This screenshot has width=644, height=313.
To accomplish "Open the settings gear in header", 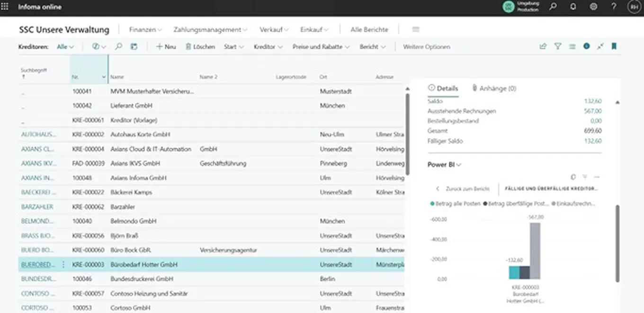I will (x=593, y=7).
